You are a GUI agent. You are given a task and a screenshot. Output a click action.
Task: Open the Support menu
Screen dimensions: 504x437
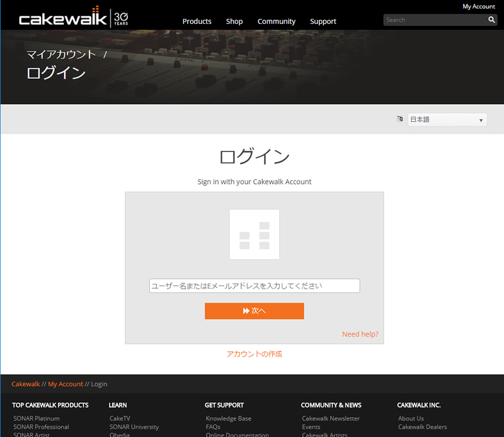(323, 21)
